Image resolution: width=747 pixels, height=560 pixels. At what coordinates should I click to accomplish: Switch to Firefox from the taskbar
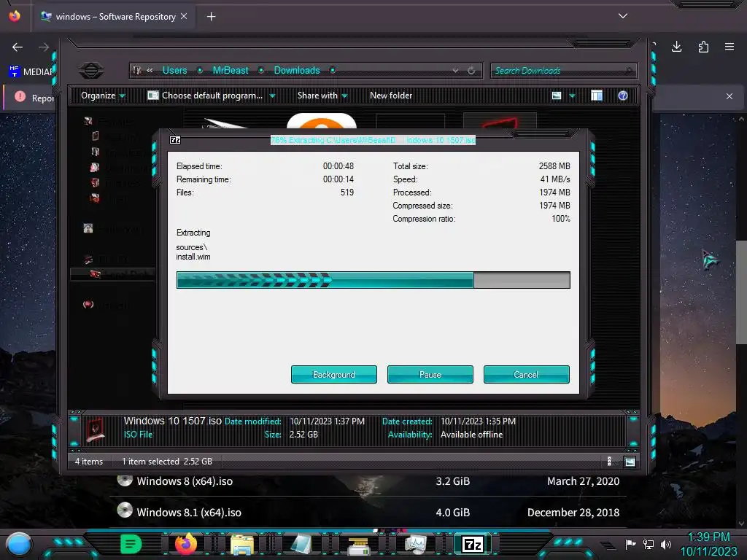tap(186, 544)
